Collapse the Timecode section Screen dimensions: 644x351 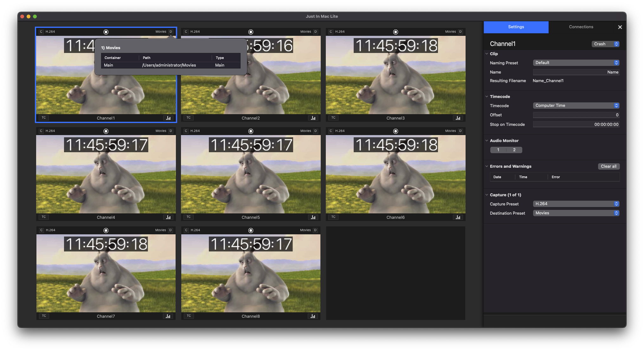(x=487, y=96)
